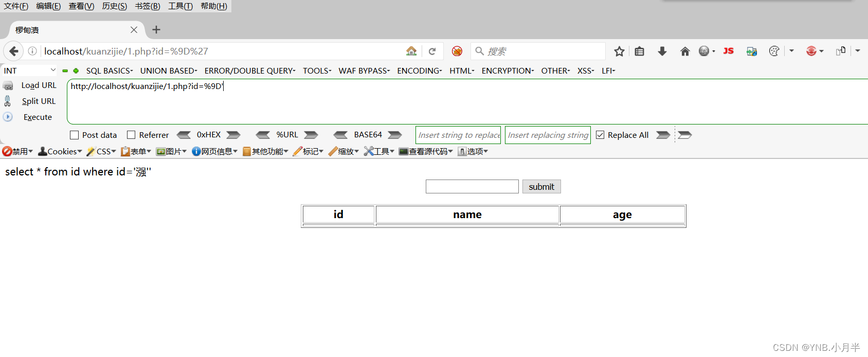Click the gray globe toolbar icon
868x357 pixels.
[704, 51]
